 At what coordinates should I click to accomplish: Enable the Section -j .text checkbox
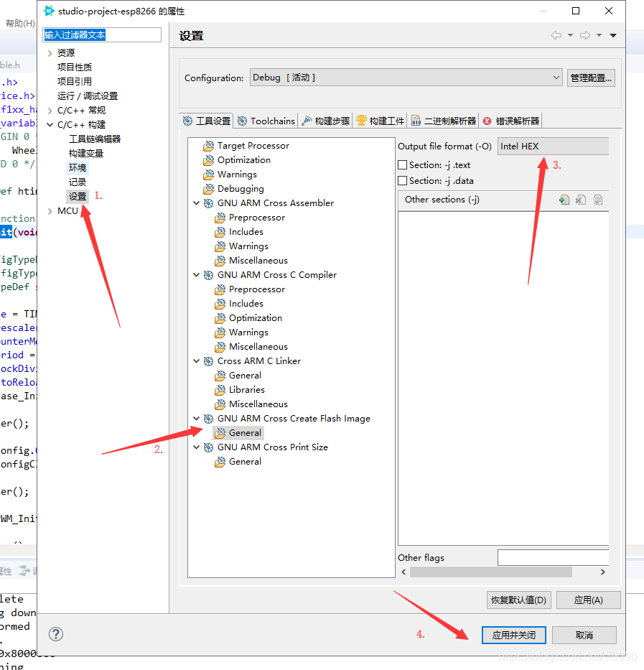point(402,165)
